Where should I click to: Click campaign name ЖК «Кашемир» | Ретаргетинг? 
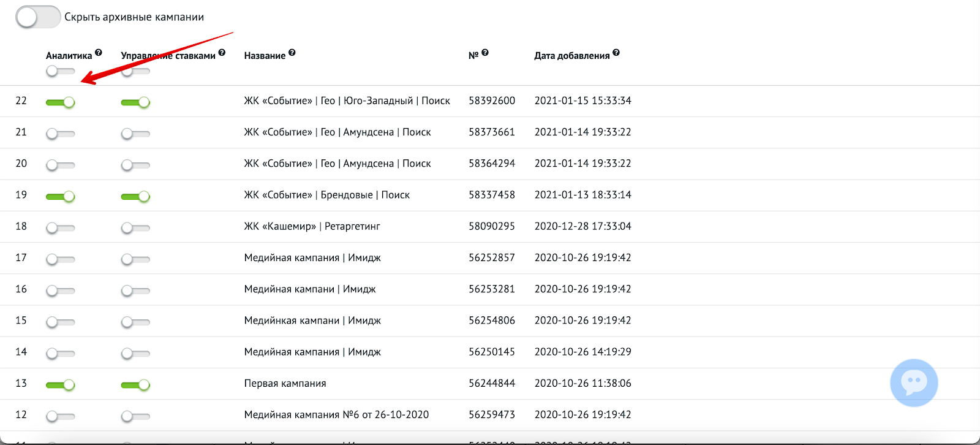pyautogui.click(x=312, y=226)
